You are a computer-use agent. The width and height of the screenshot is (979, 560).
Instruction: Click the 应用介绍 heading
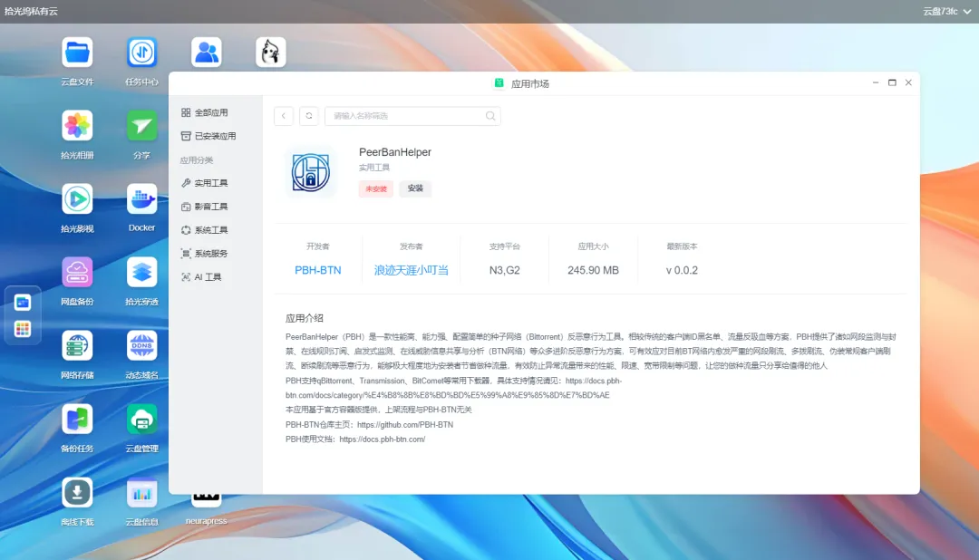click(304, 318)
